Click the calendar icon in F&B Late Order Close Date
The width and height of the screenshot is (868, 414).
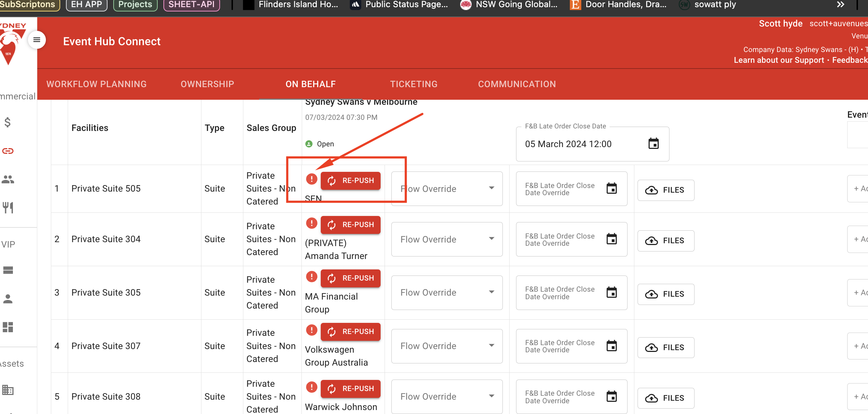coord(653,144)
